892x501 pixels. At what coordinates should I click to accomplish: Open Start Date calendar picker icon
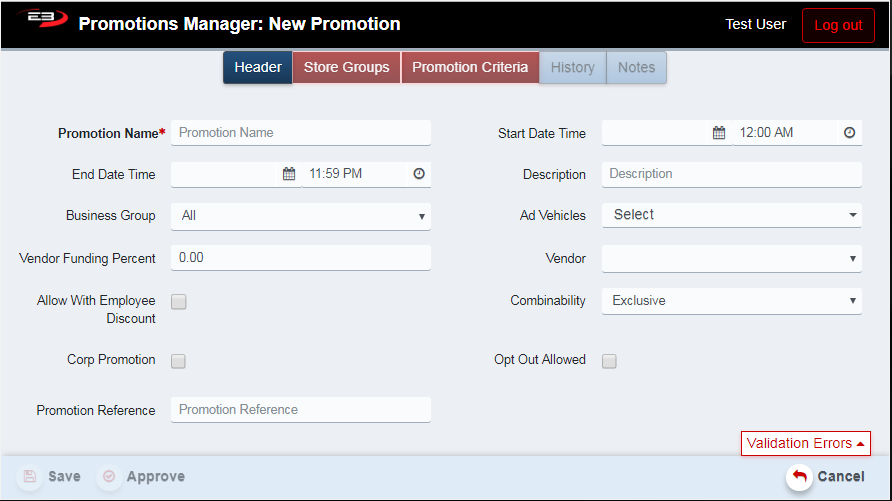coord(718,133)
